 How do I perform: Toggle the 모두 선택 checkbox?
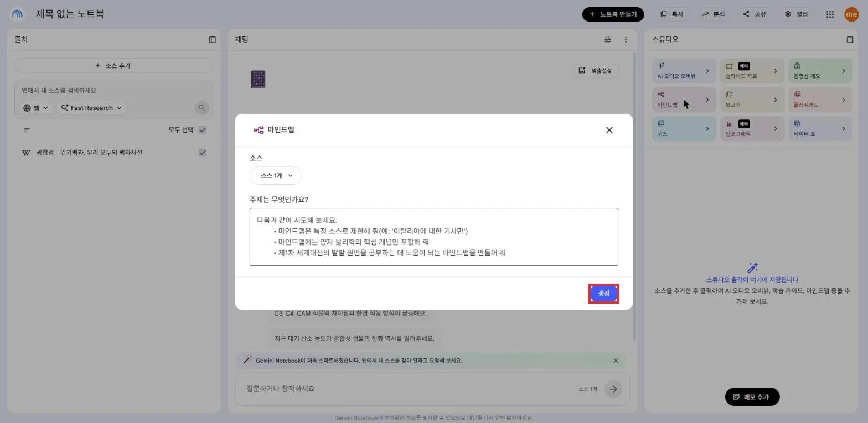tap(203, 130)
